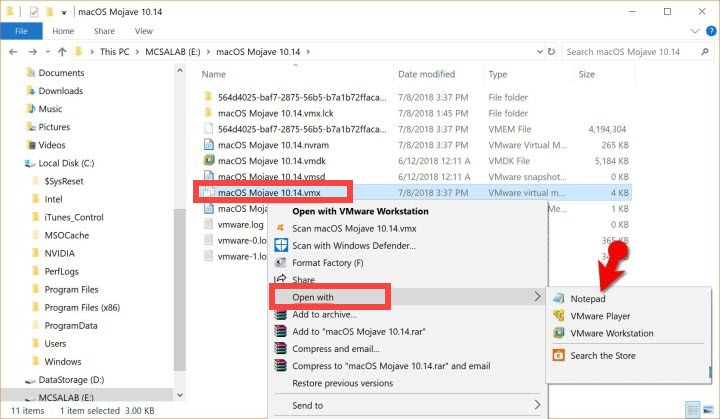Screen dimensions: 720x419
Task: Click the Add to archive WinRAR icon
Action: coord(281,315)
